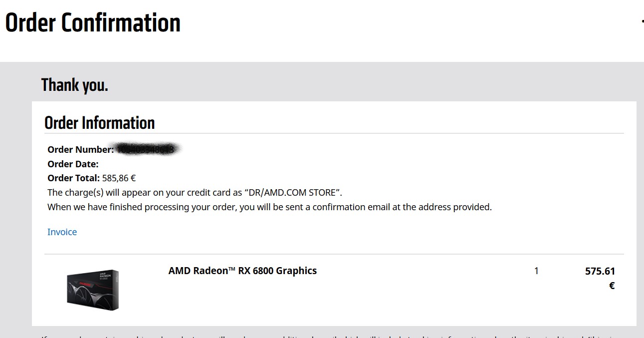Click the word Invoice above the product row
This screenshot has width=644, height=338.
pos(62,232)
